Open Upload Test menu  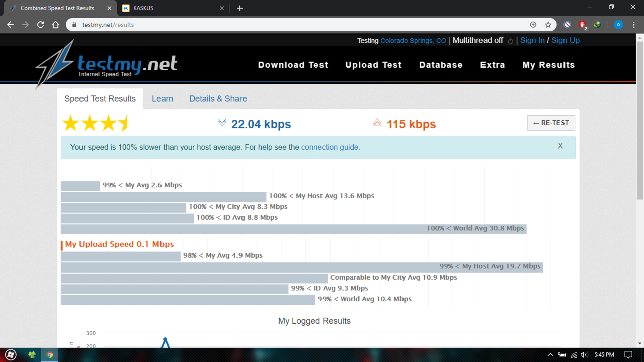373,65
